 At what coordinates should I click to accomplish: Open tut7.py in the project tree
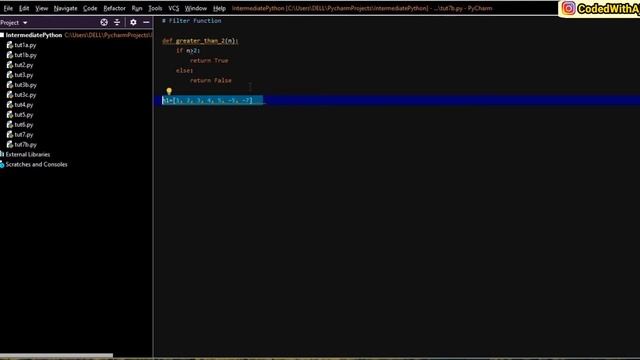click(x=24, y=135)
